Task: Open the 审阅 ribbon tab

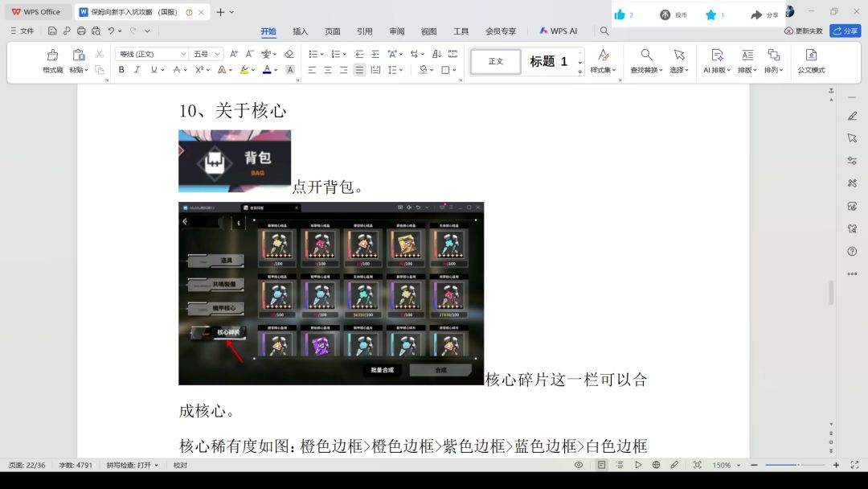Action: pyautogui.click(x=397, y=31)
